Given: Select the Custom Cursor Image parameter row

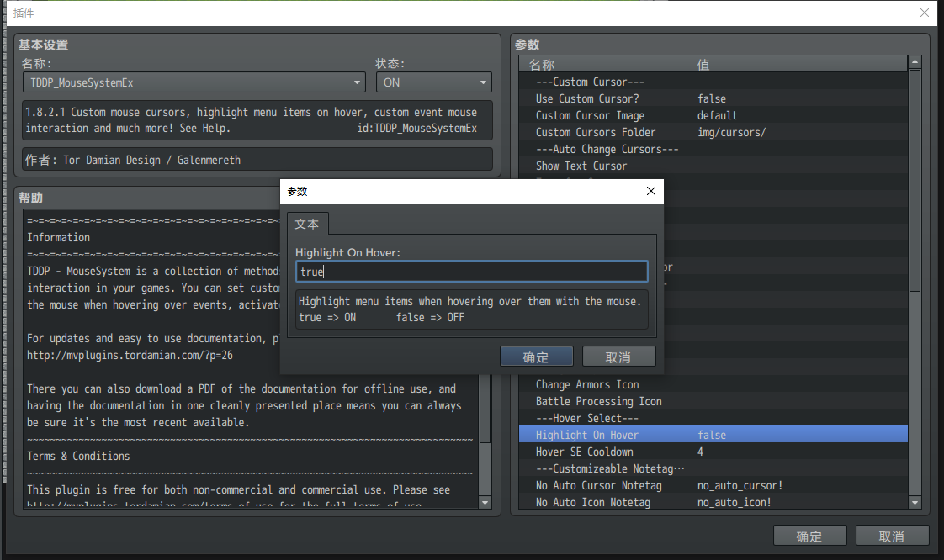Looking at the screenshot, I should (x=713, y=115).
